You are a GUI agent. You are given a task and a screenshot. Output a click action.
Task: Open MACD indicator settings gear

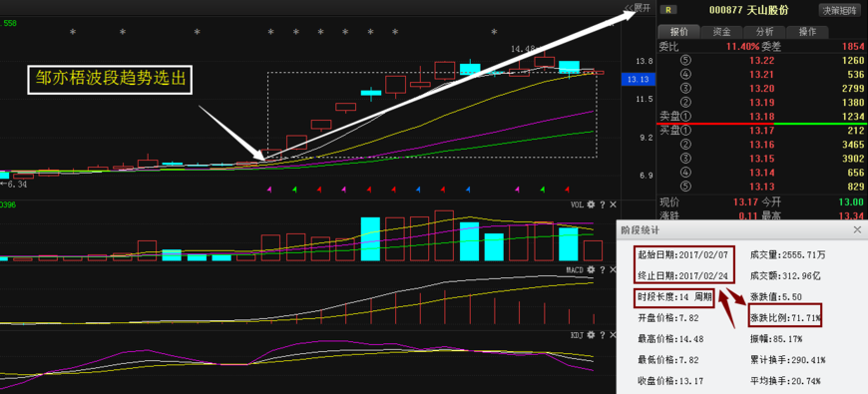click(591, 269)
